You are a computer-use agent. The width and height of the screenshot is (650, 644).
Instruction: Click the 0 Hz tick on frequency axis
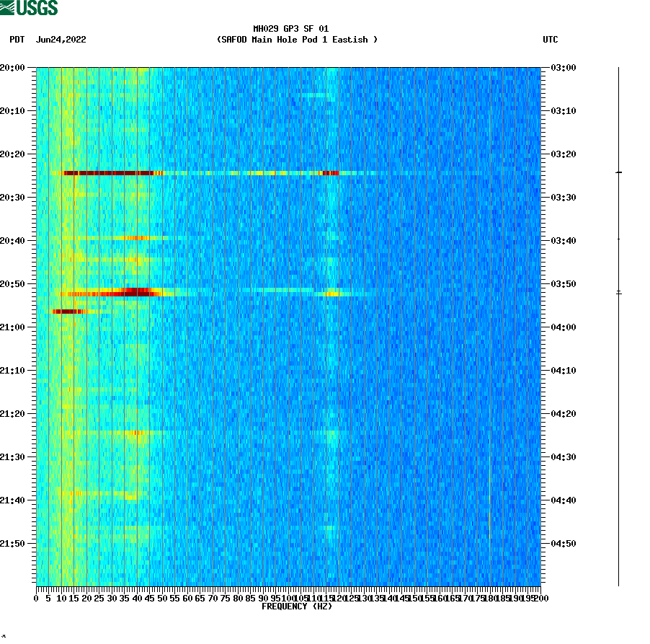tap(35, 591)
